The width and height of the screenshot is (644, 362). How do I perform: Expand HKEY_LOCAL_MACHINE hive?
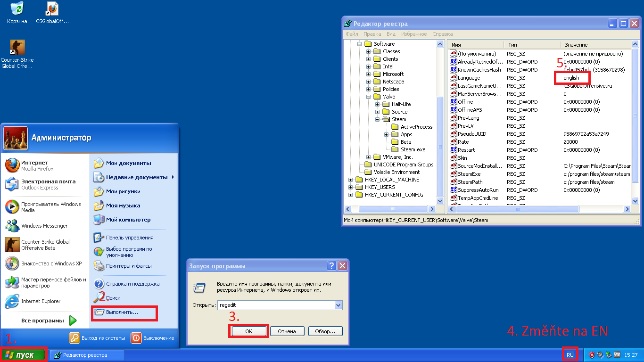pyautogui.click(x=350, y=180)
